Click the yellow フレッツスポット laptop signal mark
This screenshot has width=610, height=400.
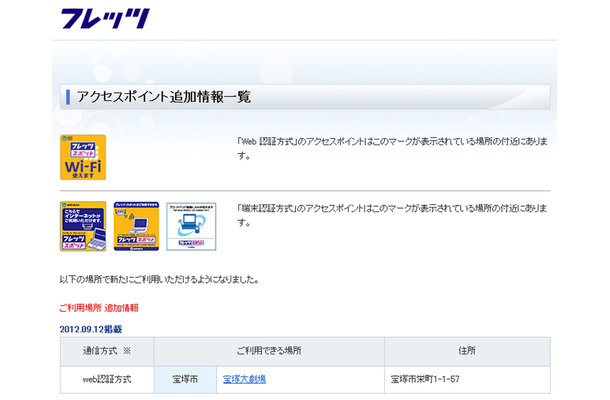click(x=136, y=226)
